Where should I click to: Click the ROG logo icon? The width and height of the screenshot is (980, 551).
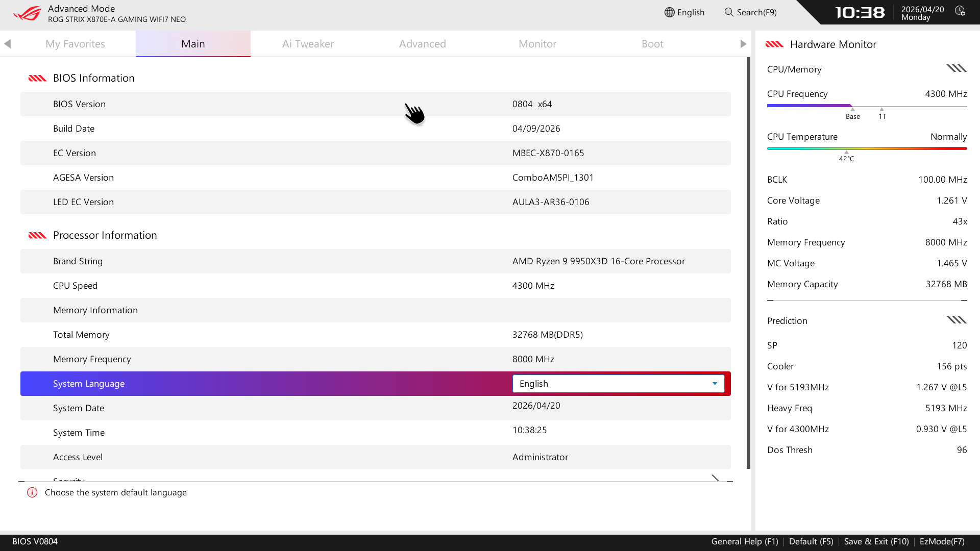27,13
